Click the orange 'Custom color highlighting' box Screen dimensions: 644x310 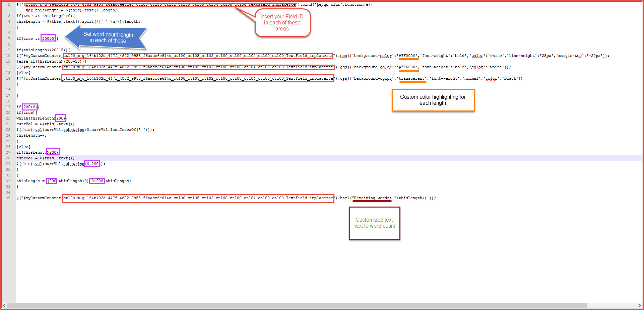[x=433, y=100]
